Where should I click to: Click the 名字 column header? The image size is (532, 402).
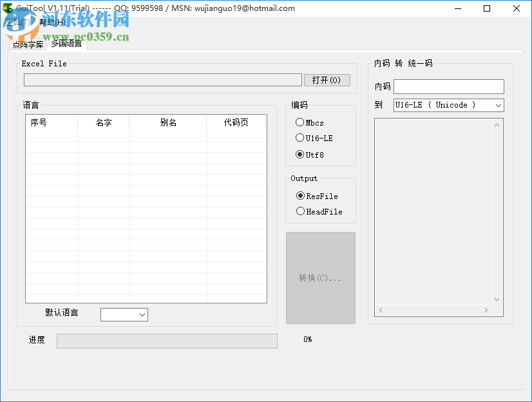pyautogui.click(x=104, y=122)
